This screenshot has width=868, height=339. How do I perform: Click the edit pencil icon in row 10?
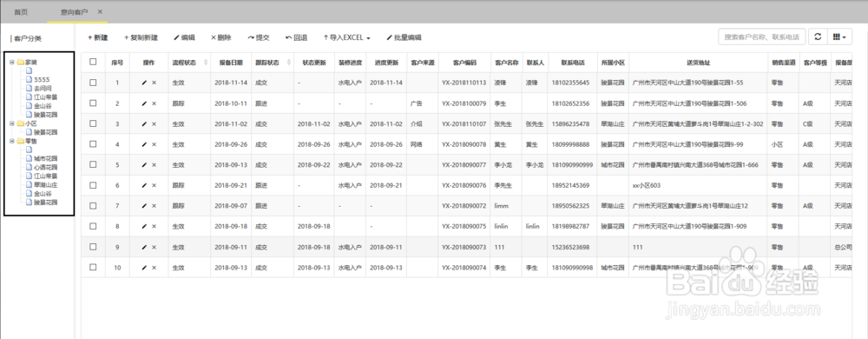(x=144, y=267)
